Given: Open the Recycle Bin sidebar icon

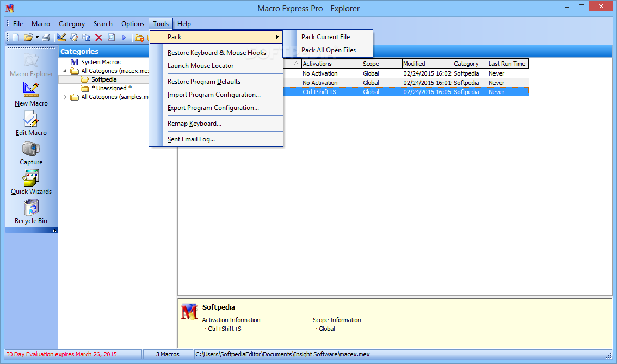Looking at the screenshot, I should pos(31,207).
